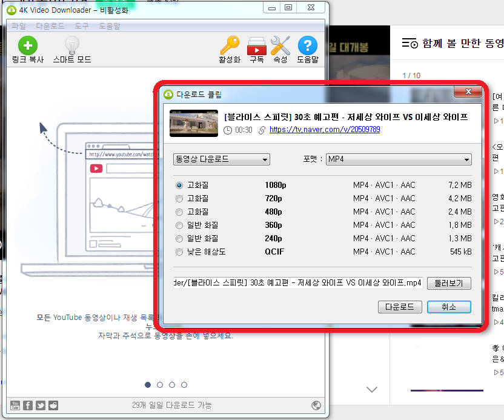Image resolution: width=504 pixels, height=420 pixels.
Task: Click the 함께 볼 만한 동영상 heading
Action: click(x=463, y=43)
